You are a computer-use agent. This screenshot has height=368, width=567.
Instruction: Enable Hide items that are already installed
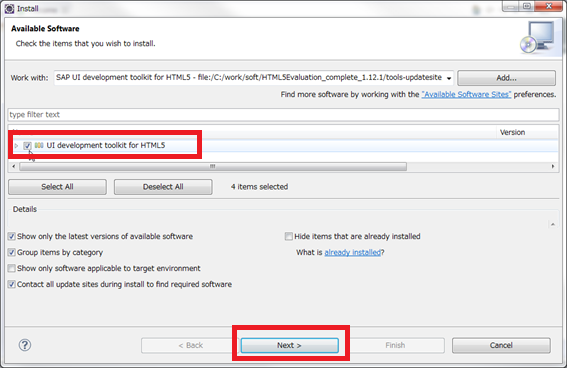coord(289,236)
